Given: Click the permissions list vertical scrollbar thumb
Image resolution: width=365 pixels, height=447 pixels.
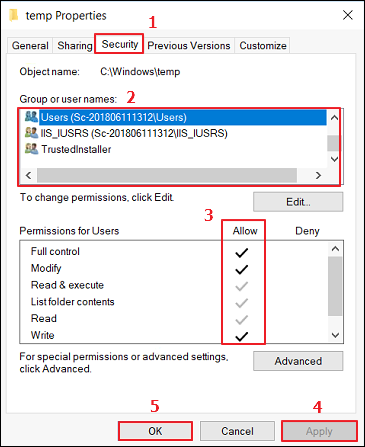Looking at the screenshot, I should pos(335,286).
